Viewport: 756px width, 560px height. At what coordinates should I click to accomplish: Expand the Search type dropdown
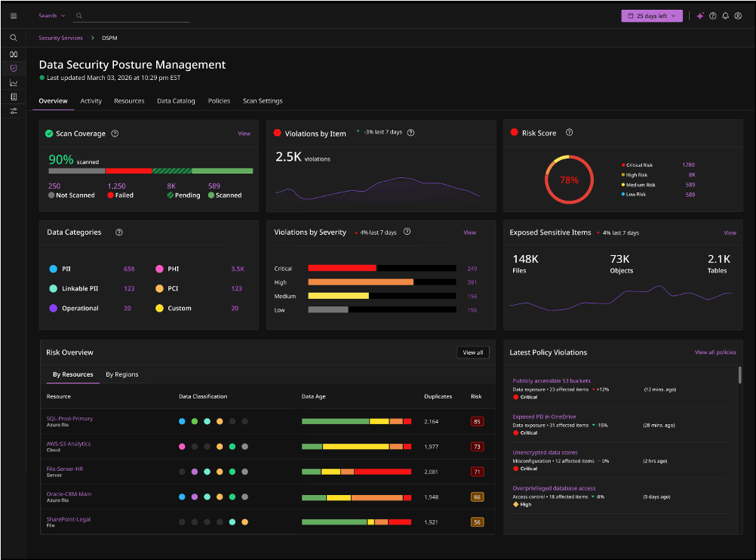[x=51, y=16]
